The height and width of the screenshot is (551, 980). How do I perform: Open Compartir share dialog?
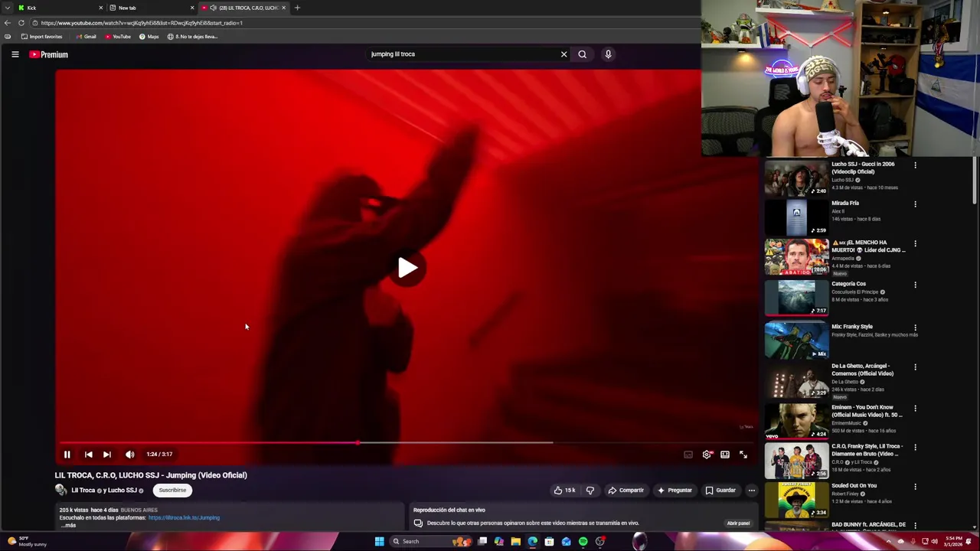pos(626,491)
